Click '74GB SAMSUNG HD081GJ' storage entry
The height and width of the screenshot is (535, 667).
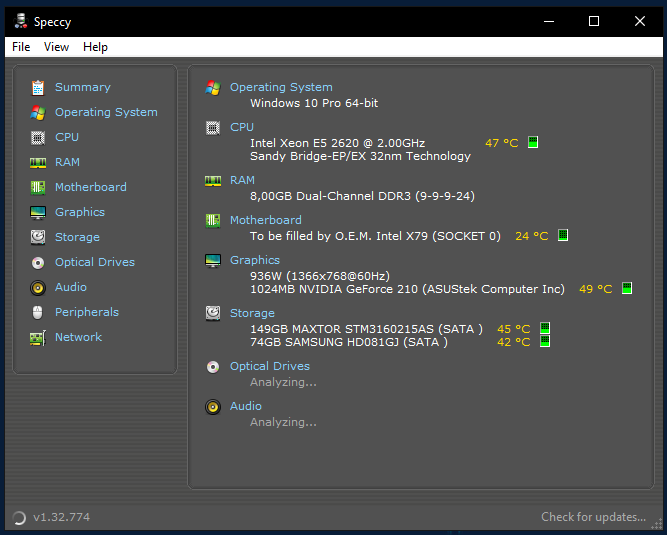pyautogui.click(x=325, y=342)
